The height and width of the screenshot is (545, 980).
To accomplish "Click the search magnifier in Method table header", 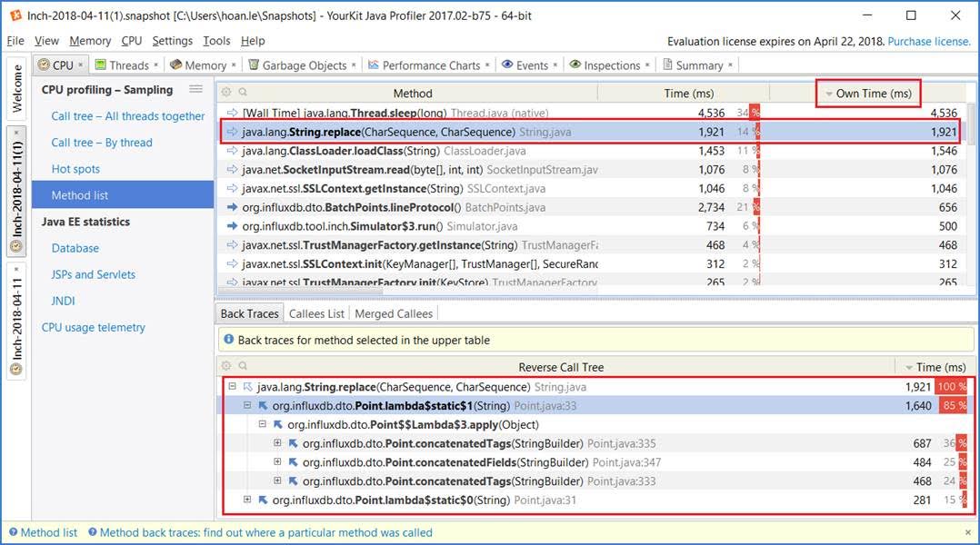I will [243, 93].
